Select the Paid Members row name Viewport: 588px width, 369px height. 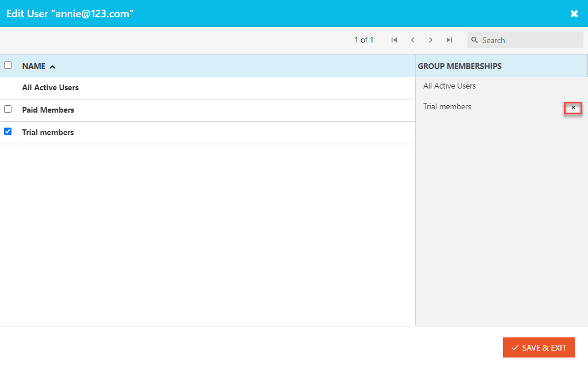(48, 110)
